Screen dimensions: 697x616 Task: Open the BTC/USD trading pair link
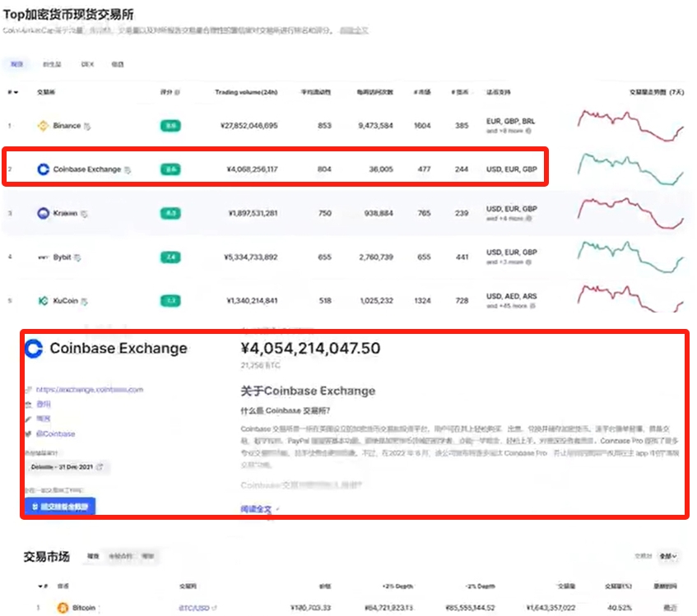[x=194, y=608]
